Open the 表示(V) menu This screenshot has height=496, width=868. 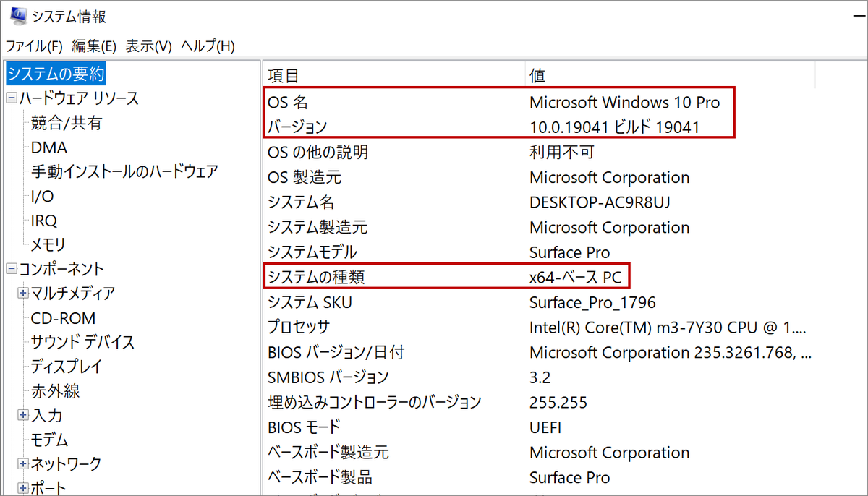pyautogui.click(x=148, y=46)
